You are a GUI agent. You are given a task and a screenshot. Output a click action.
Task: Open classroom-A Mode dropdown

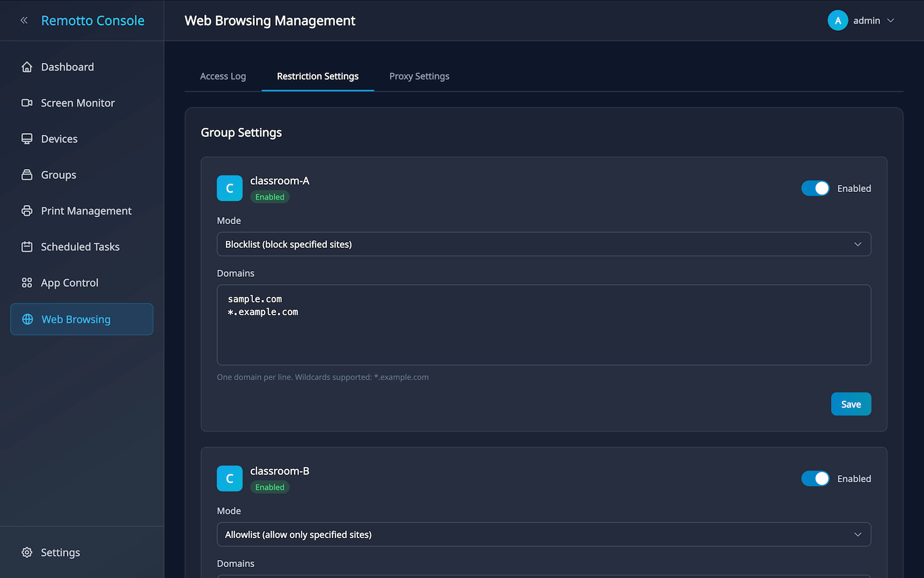coord(543,244)
